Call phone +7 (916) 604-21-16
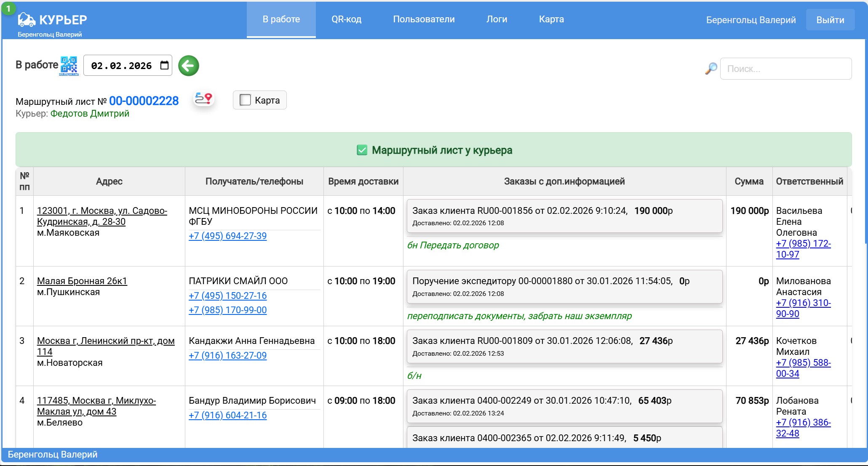868x466 pixels. [x=227, y=415]
